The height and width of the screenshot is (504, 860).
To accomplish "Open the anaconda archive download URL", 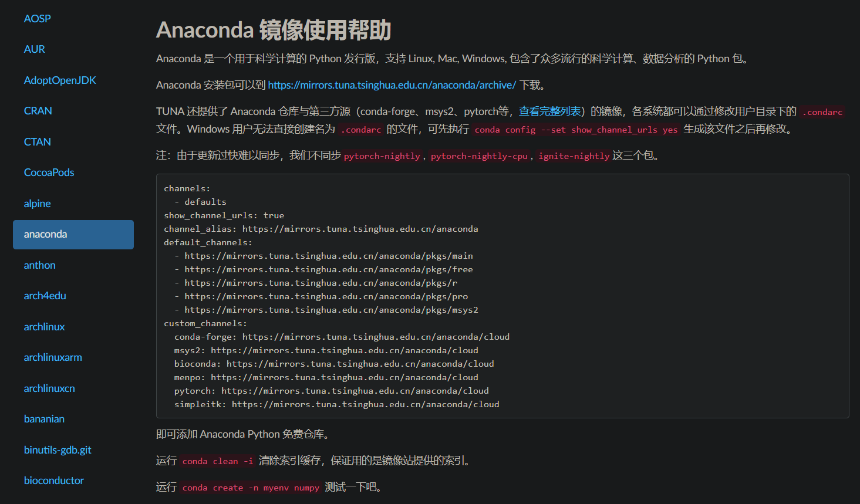I will 392,85.
